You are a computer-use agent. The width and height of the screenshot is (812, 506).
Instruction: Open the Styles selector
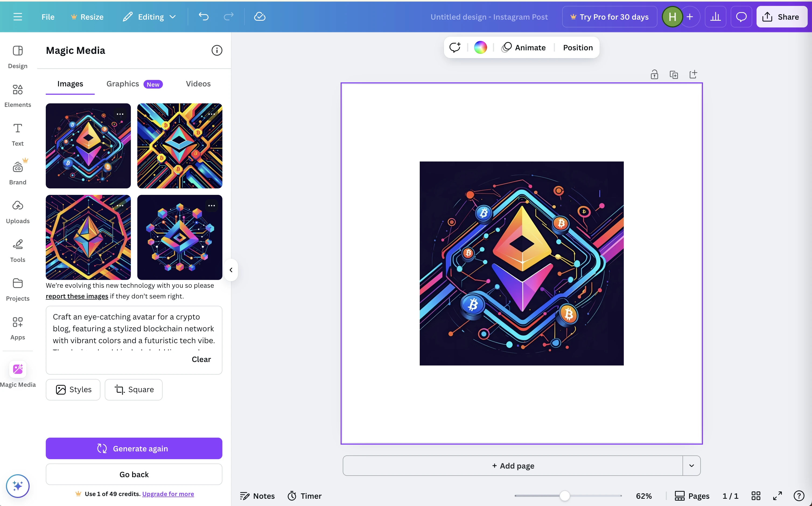(73, 389)
